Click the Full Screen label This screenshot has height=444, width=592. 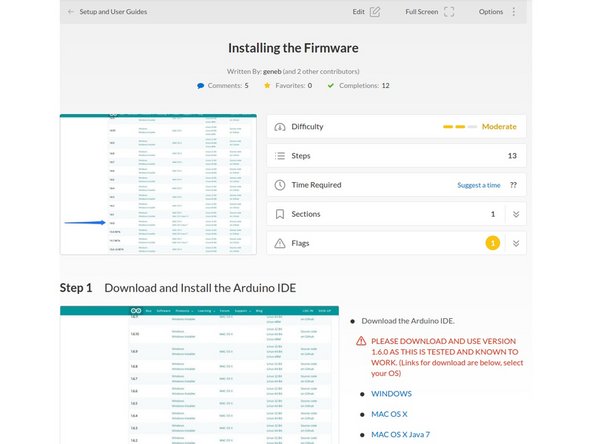421,12
